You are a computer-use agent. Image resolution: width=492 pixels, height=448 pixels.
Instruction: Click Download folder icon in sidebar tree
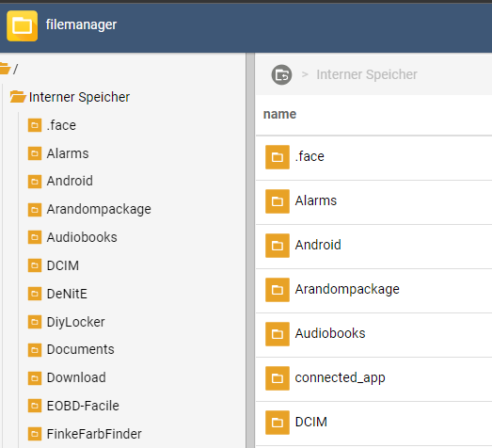pyautogui.click(x=35, y=378)
